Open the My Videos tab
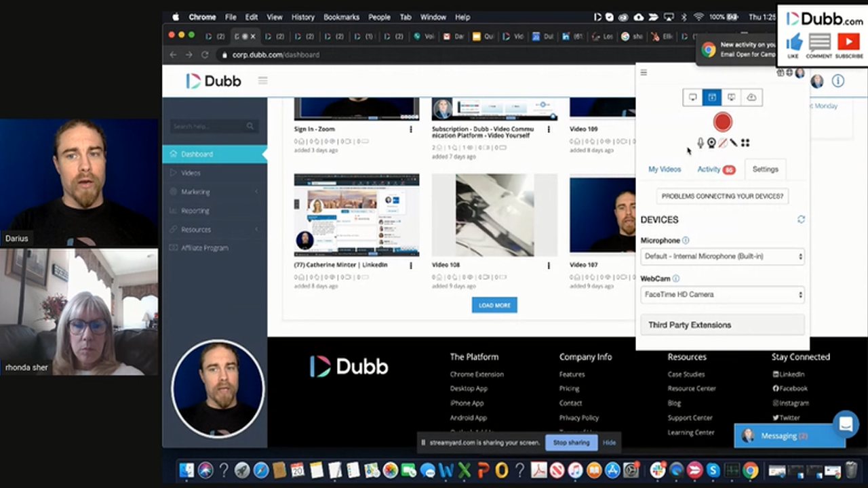 coord(665,169)
